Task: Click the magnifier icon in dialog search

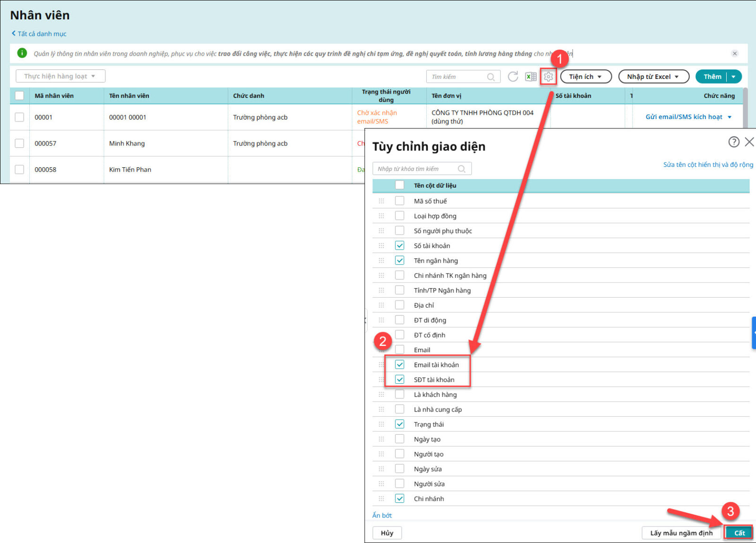Action: coord(462,169)
